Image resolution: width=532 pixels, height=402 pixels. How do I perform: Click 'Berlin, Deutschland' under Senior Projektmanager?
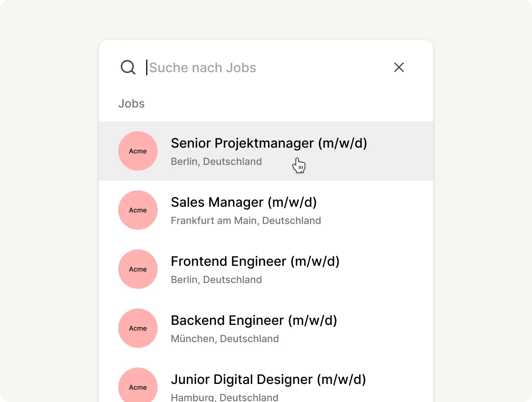point(216,162)
